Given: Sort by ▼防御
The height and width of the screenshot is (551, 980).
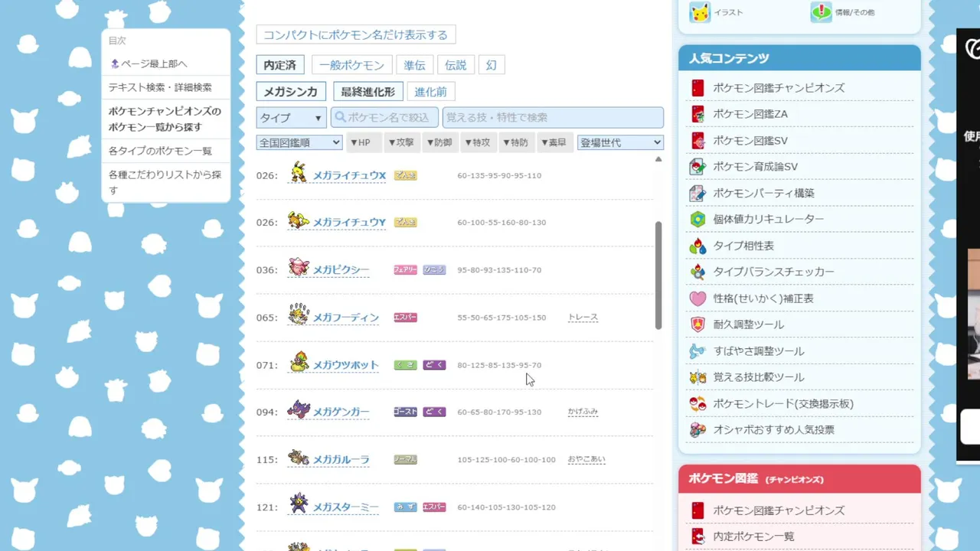Looking at the screenshot, I should 439,142.
